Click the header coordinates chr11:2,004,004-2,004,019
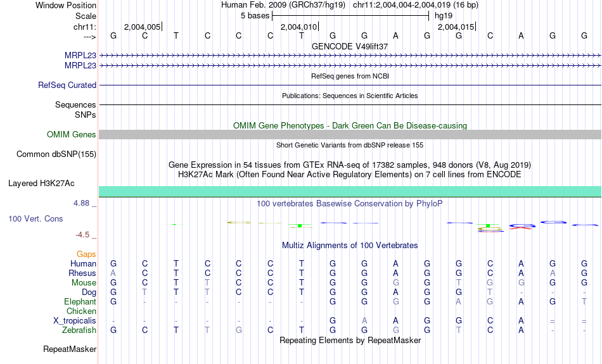602x364 pixels. pyautogui.click(x=403, y=5)
